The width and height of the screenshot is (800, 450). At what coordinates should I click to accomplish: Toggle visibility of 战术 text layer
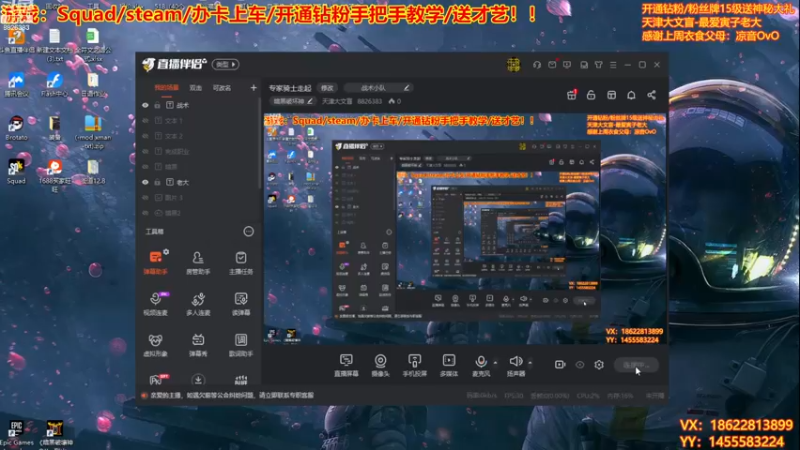145,105
